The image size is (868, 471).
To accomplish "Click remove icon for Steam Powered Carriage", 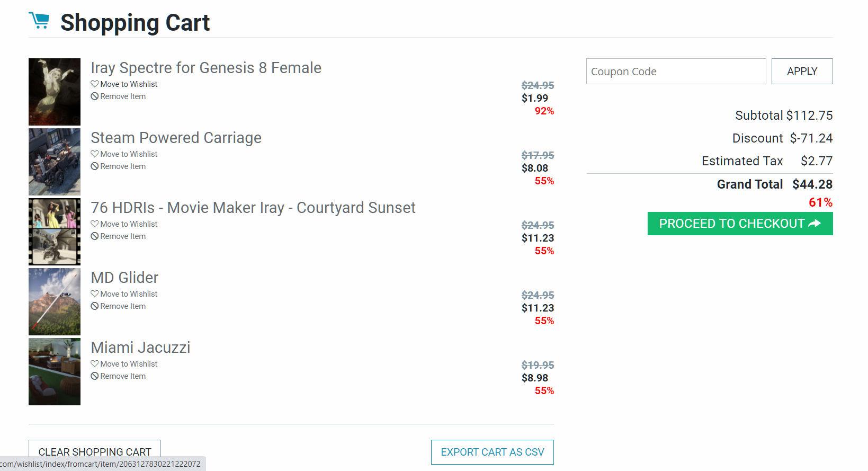I will (95, 166).
